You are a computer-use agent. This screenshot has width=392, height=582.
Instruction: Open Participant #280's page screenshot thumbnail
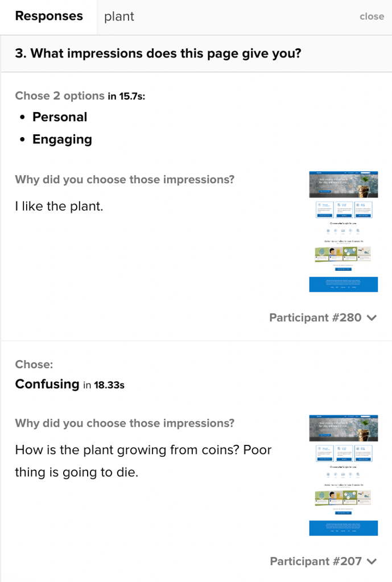click(x=344, y=232)
